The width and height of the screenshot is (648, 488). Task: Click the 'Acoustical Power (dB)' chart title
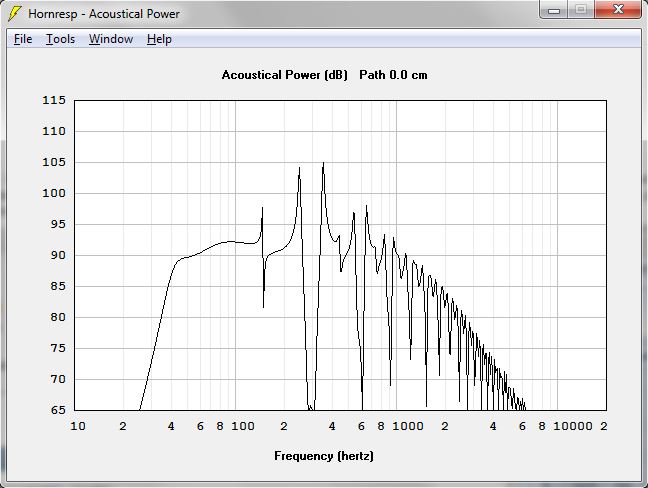(x=285, y=75)
